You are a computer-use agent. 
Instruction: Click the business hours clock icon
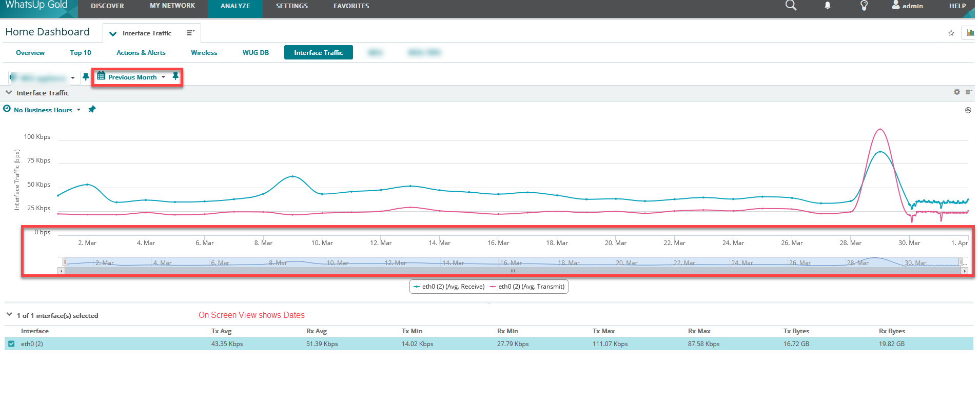[7, 109]
